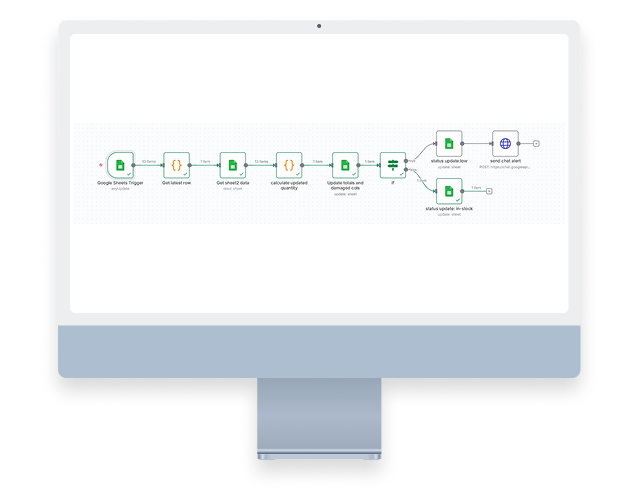Viewport: 640px width, 493px height.
Task: Select Update totals and damaged cols node
Action: tap(345, 165)
